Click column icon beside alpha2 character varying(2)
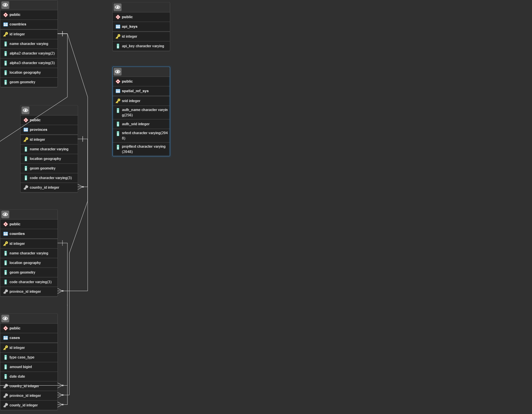532x414 pixels. pyautogui.click(x=6, y=53)
